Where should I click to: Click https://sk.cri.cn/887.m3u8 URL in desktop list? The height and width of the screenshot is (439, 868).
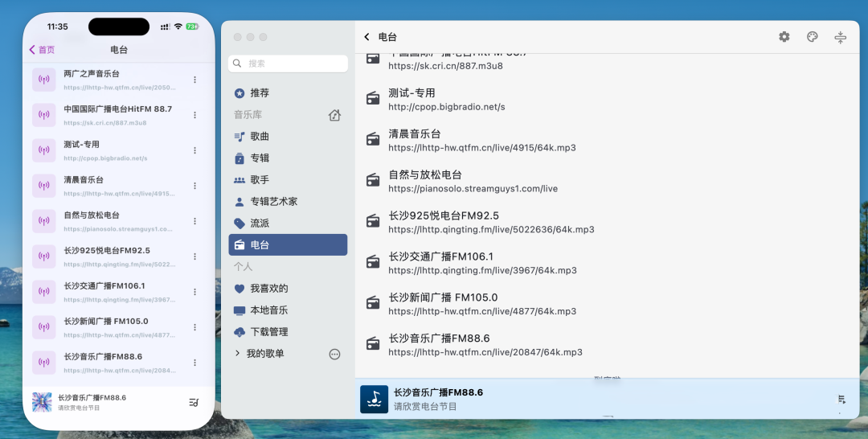(445, 66)
